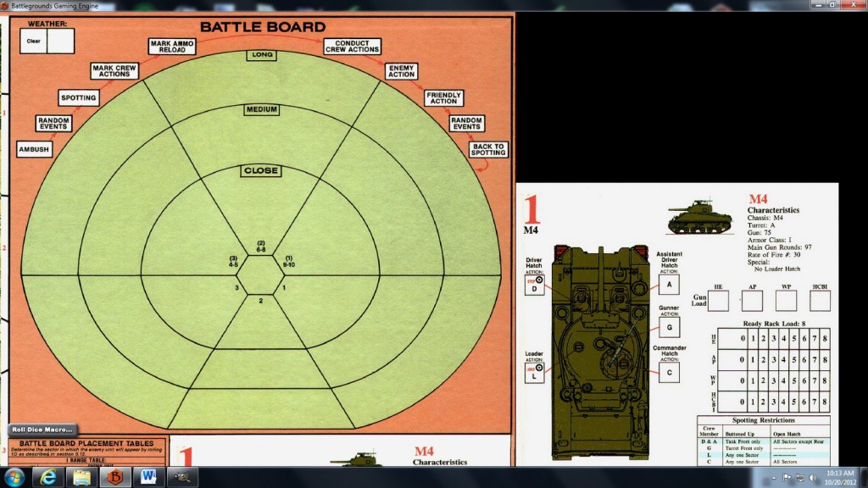Click the M4 tank side-view thumbnail
Screen dimensions: 868x488
tap(699, 217)
